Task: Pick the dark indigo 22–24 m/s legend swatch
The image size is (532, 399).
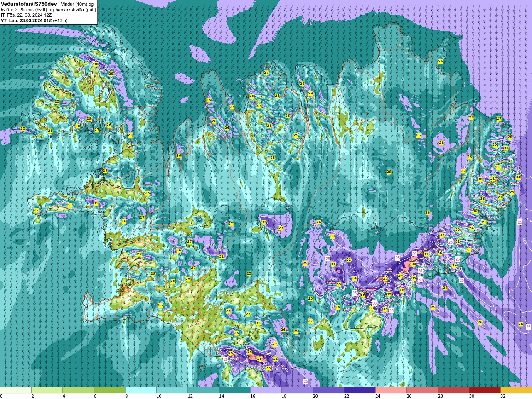Action: tap(360, 390)
